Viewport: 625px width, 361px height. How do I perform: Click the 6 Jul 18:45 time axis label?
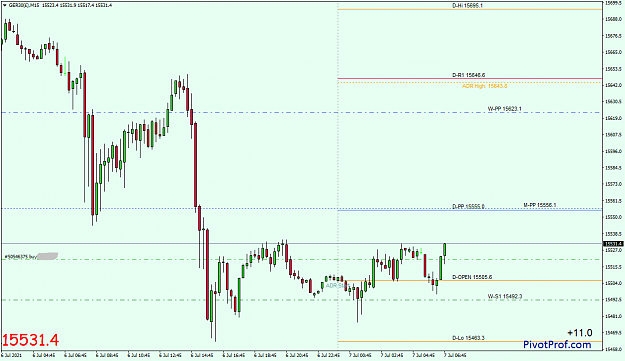click(x=265, y=355)
